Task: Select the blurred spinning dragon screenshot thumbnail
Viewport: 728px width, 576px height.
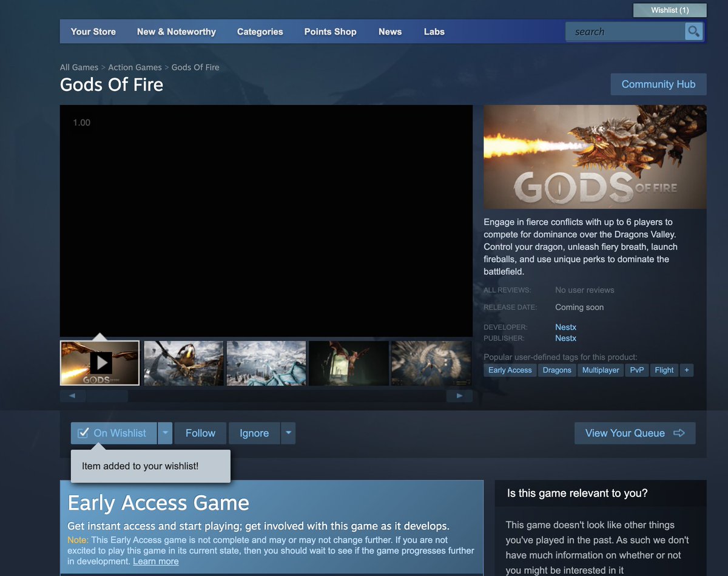Action: [x=431, y=363]
